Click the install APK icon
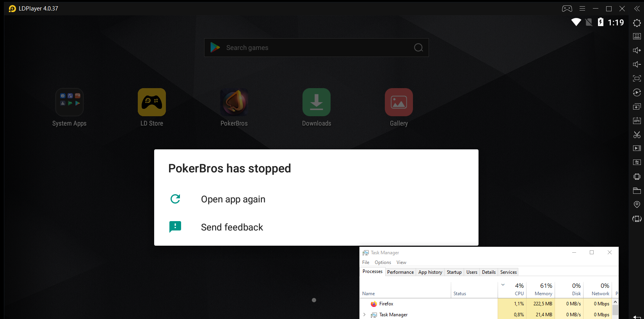Viewport: 644px width, 319px height. tap(637, 121)
